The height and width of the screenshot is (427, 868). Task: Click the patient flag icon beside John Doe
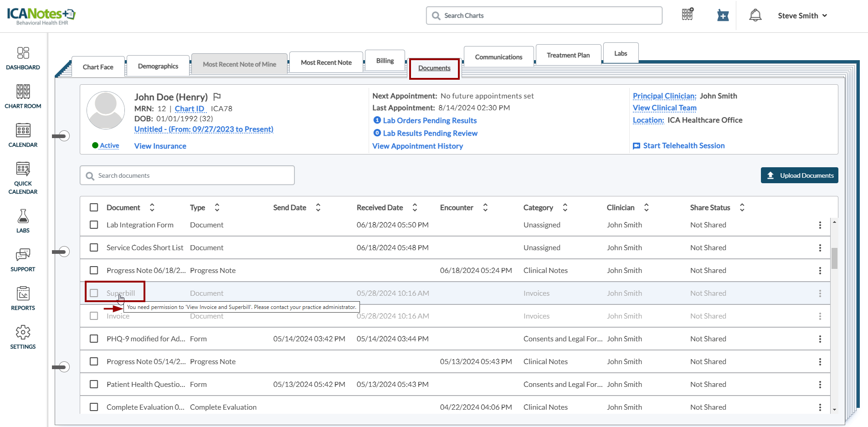(217, 97)
